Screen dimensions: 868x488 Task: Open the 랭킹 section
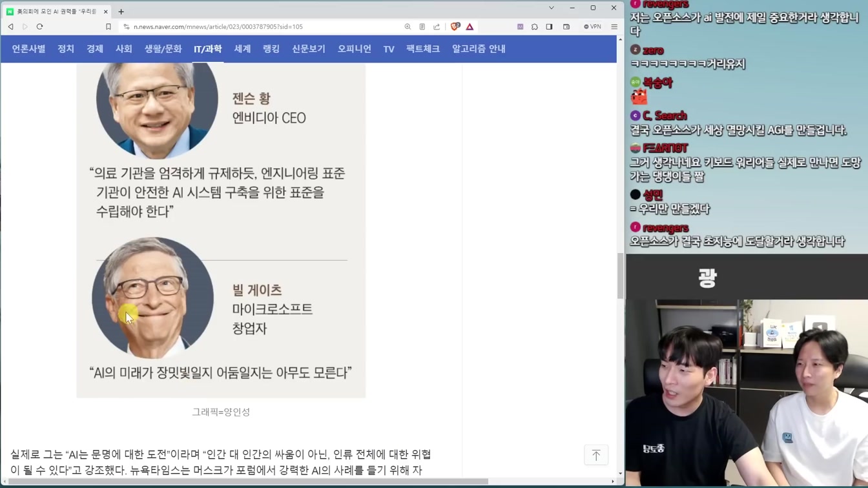271,49
